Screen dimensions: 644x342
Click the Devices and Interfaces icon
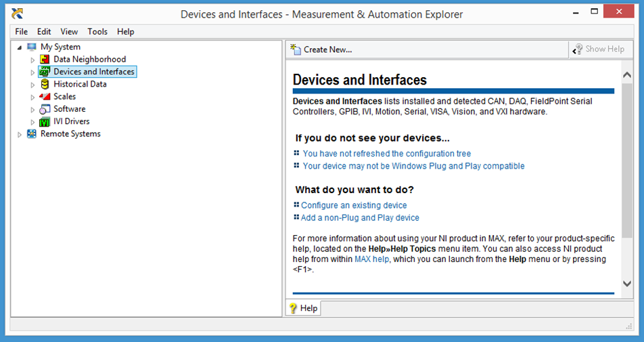point(45,72)
